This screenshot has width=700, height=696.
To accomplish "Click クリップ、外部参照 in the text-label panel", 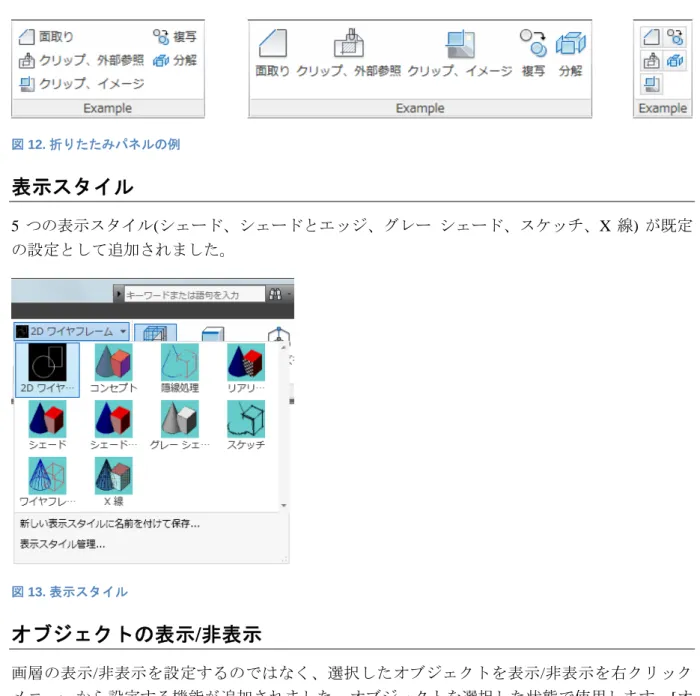I will [x=81, y=60].
